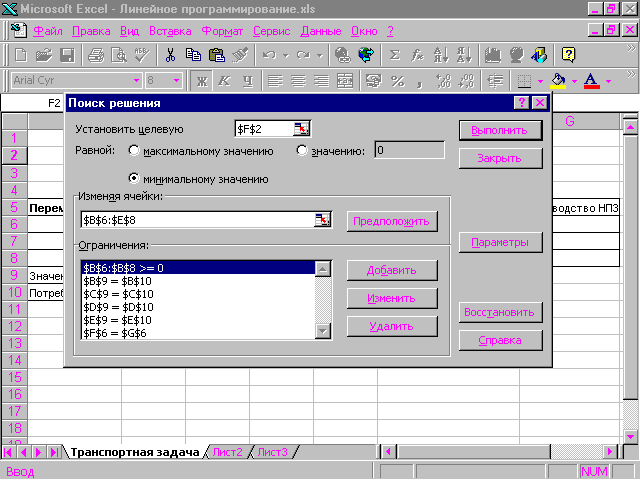Toggle underline formatting Ч
Viewport: 640px width, 480px height.
coord(247,81)
